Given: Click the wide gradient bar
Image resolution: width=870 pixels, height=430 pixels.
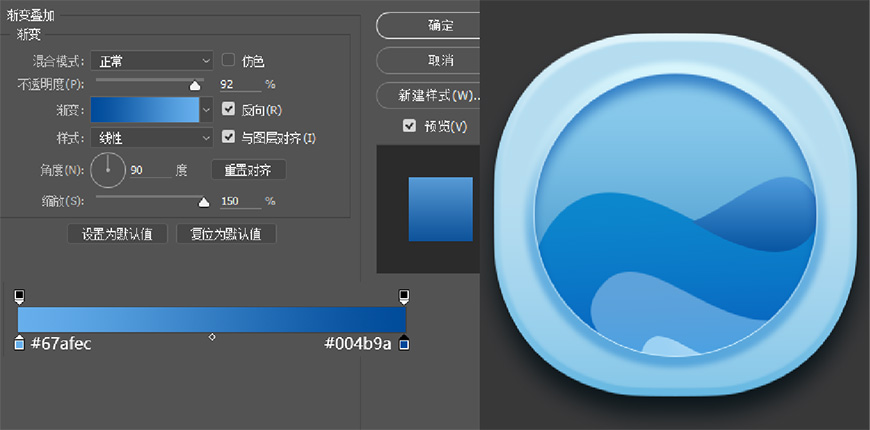Looking at the screenshot, I should pyautogui.click(x=212, y=320).
